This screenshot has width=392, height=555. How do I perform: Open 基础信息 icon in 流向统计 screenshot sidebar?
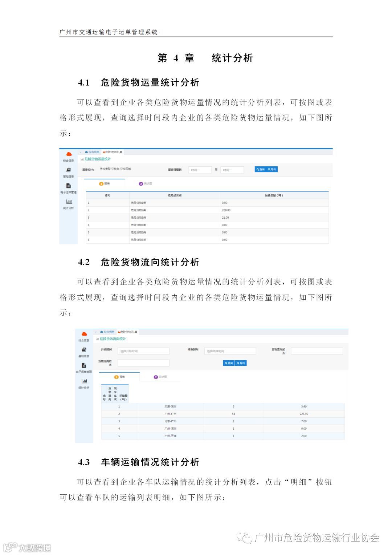84,350
